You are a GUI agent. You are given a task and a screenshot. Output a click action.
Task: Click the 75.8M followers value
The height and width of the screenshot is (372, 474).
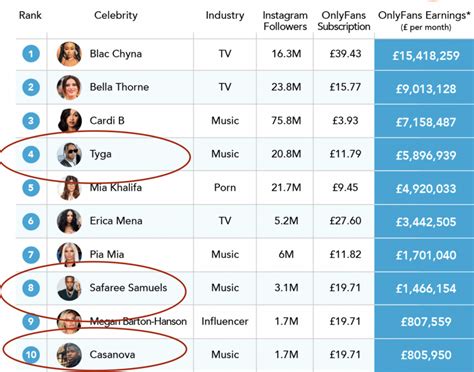[x=286, y=120]
